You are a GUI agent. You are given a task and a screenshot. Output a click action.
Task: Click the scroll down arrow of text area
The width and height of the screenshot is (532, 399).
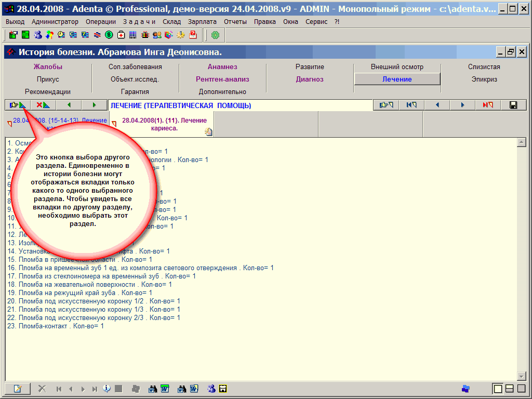click(522, 376)
